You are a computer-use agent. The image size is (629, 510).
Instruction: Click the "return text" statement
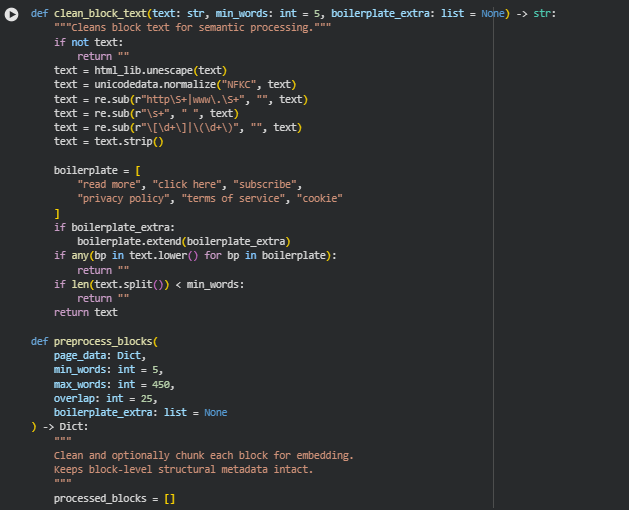(x=85, y=312)
